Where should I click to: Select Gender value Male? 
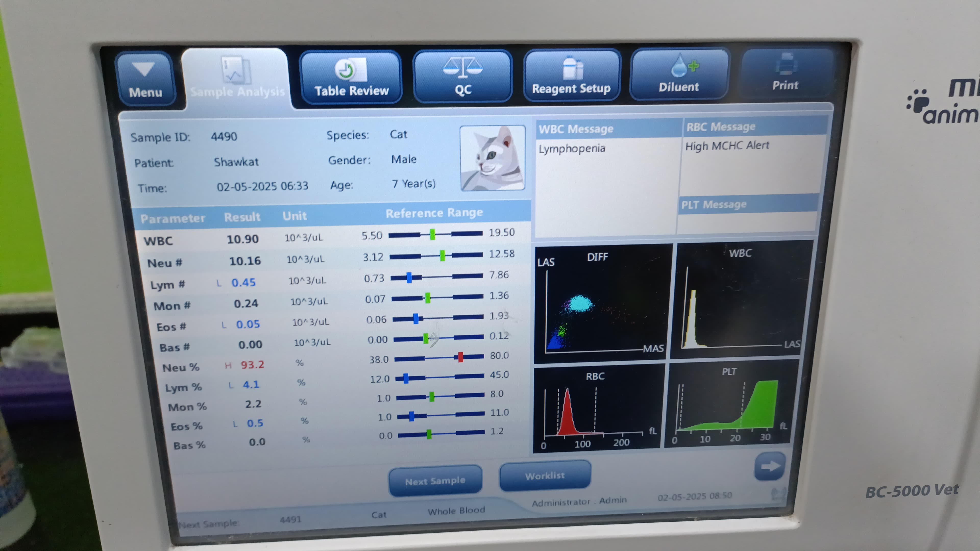pyautogui.click(x=404, y=159)
